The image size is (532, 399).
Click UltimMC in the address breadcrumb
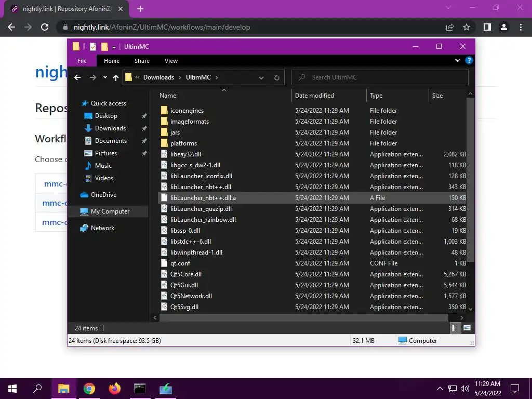tap(198, 77)
